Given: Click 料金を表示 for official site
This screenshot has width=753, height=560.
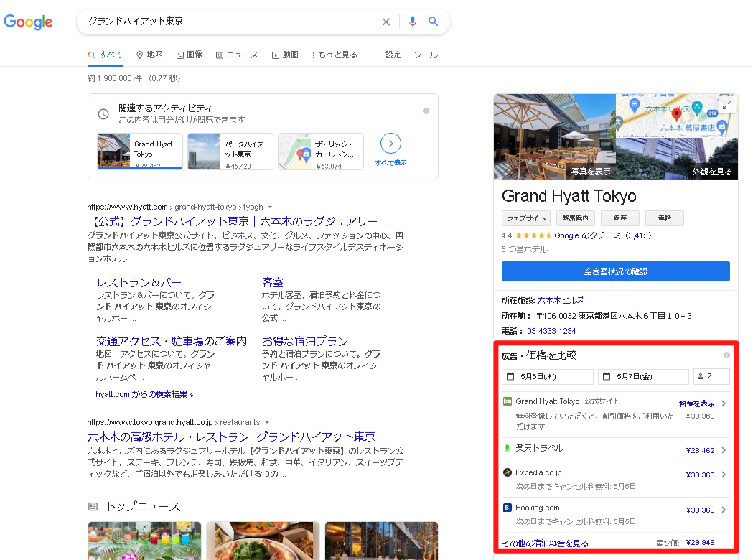Looking at the screenshot, I should [x=696, y=404].
